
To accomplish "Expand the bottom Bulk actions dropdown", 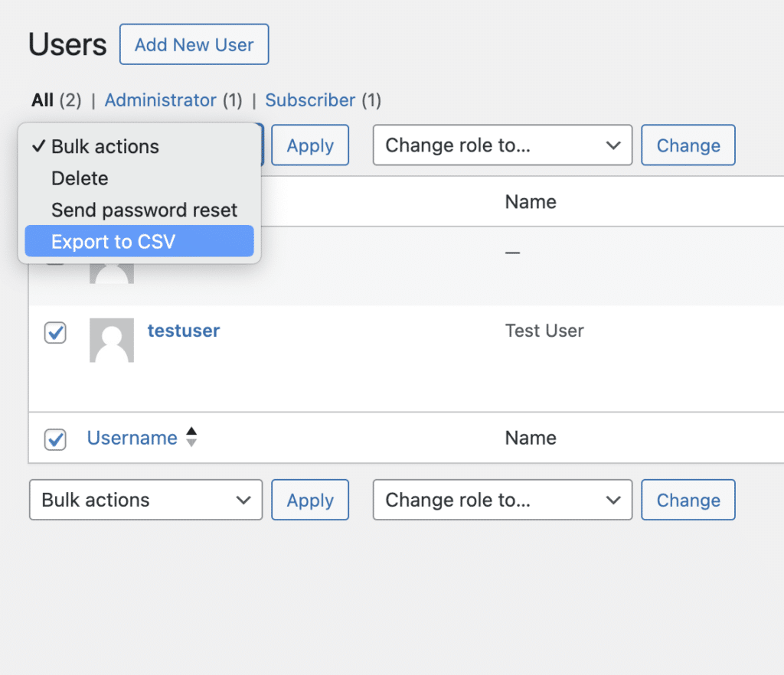I will tap(145, 501).
